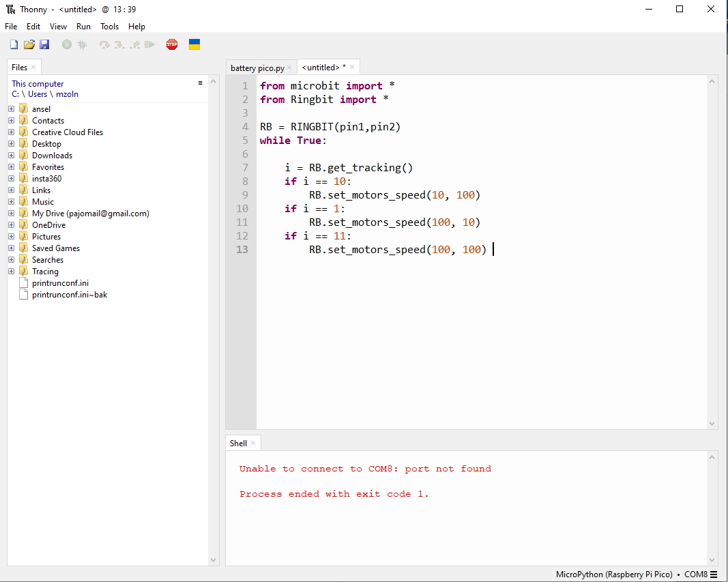The width and height of the screenshot is (728, 582).
Task: Close the Files panel tab
Action: click(x=33, y=68)
